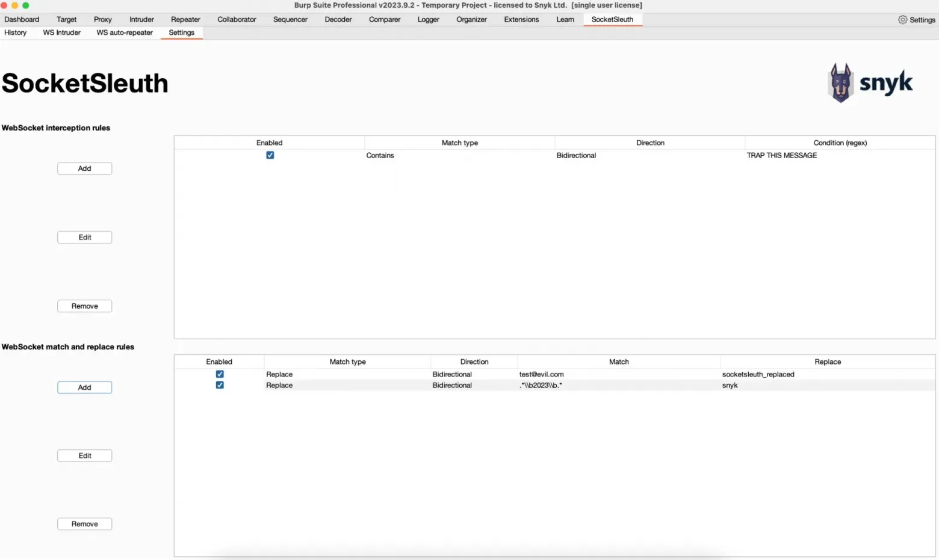
Task: Click the Condition (regex) column header
Action: click(840, 143)
